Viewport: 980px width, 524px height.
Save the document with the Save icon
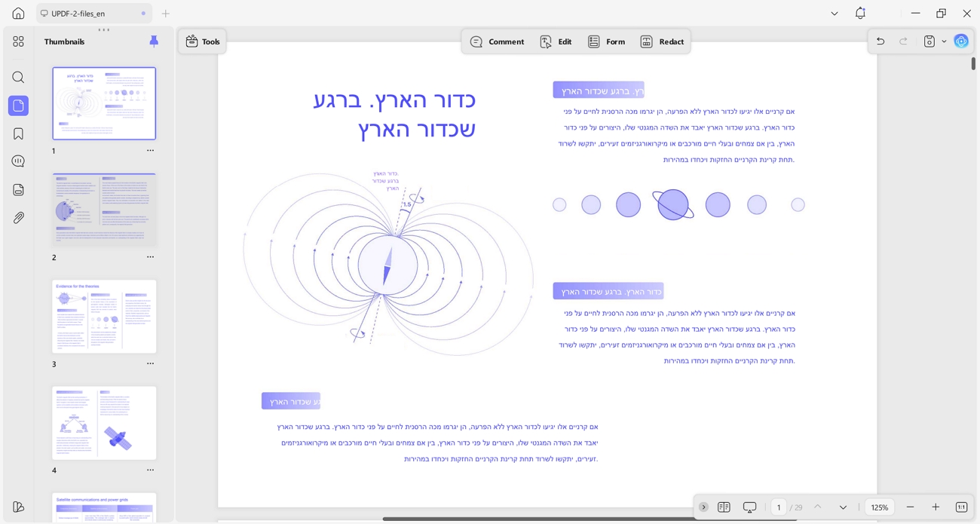[x=928, y=41]
